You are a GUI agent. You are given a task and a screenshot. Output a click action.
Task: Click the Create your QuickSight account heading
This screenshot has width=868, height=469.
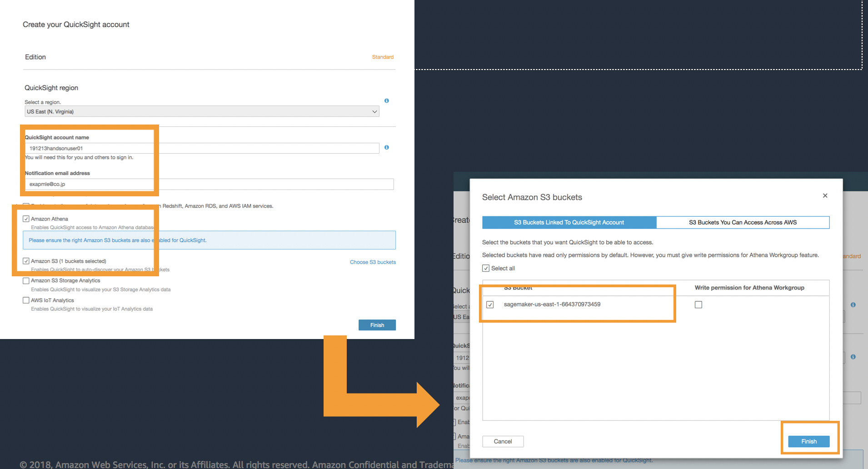point(76,25)
